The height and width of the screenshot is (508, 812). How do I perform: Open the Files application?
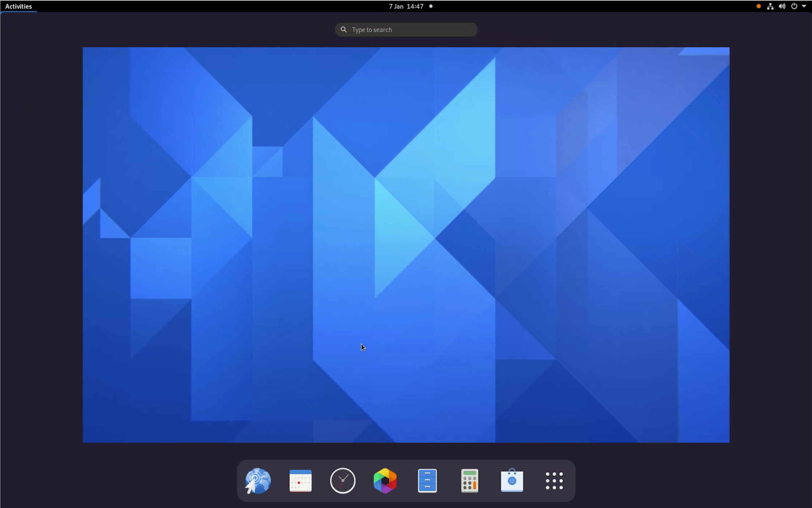tap(427, 481)
